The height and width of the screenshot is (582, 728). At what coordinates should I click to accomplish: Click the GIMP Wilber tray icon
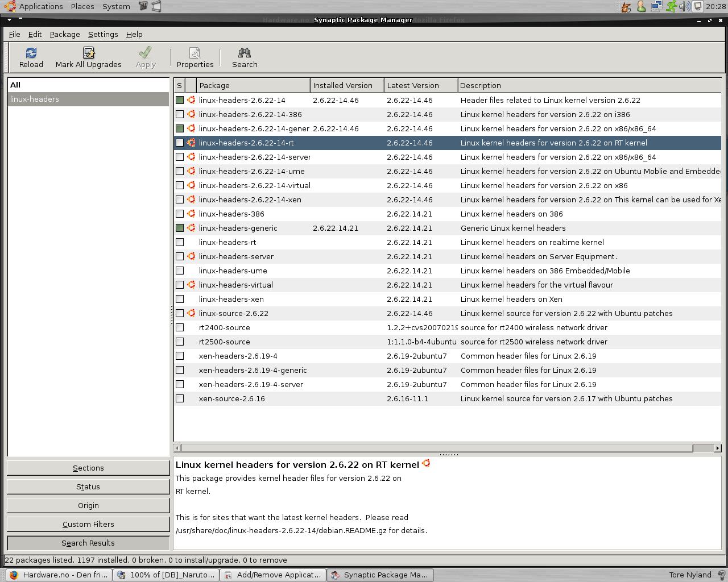click(x=626, y=7)
